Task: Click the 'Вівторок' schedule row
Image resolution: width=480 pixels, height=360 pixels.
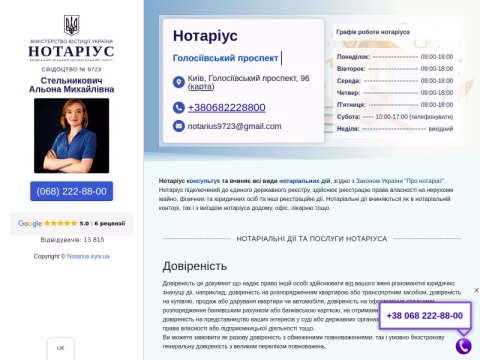Action: [x=395, y=69]
